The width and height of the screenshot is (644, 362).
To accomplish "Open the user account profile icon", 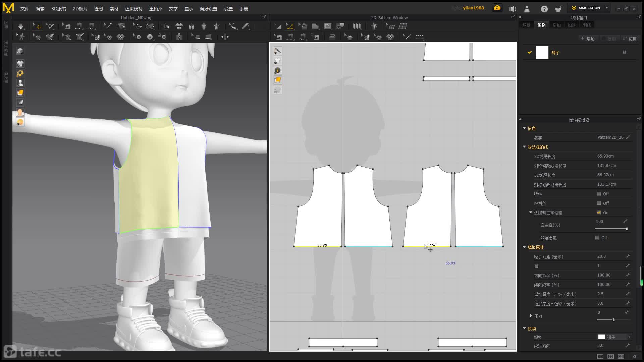I will 527,9.
